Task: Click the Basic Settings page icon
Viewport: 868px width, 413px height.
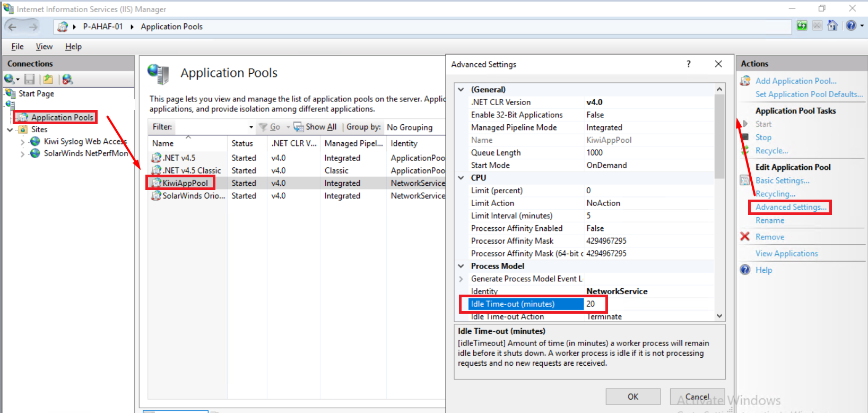Action: pos(745,180)
